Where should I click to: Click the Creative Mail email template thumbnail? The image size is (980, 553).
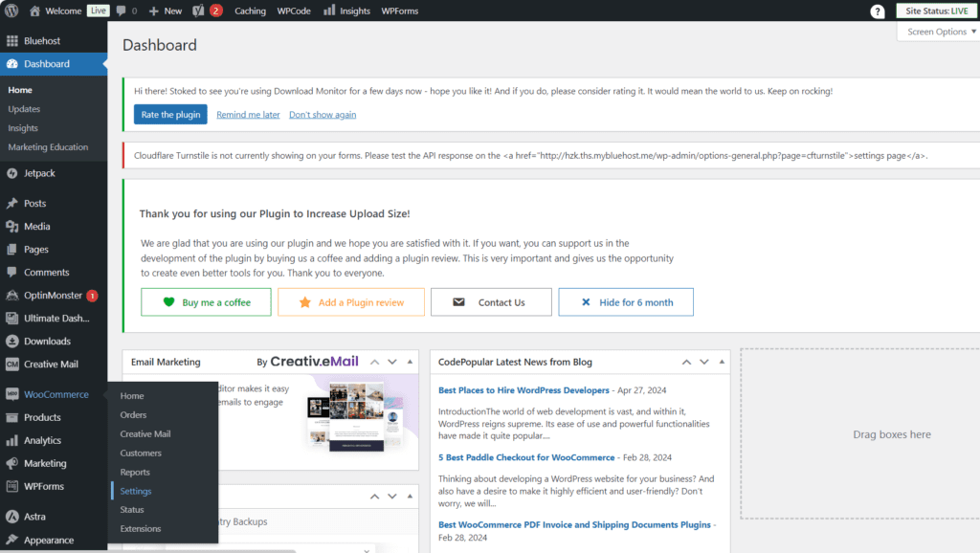tap(354, 416)
